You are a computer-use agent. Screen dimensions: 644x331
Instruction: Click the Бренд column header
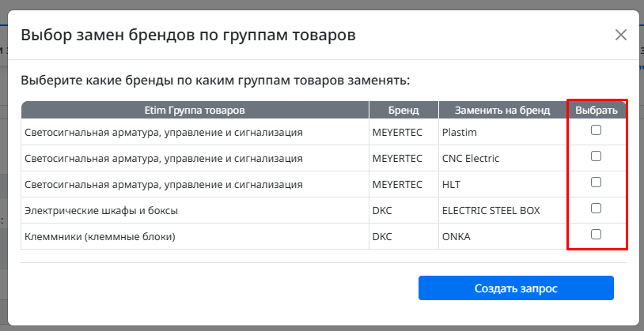pyautogui.click(x=403, y=111)
